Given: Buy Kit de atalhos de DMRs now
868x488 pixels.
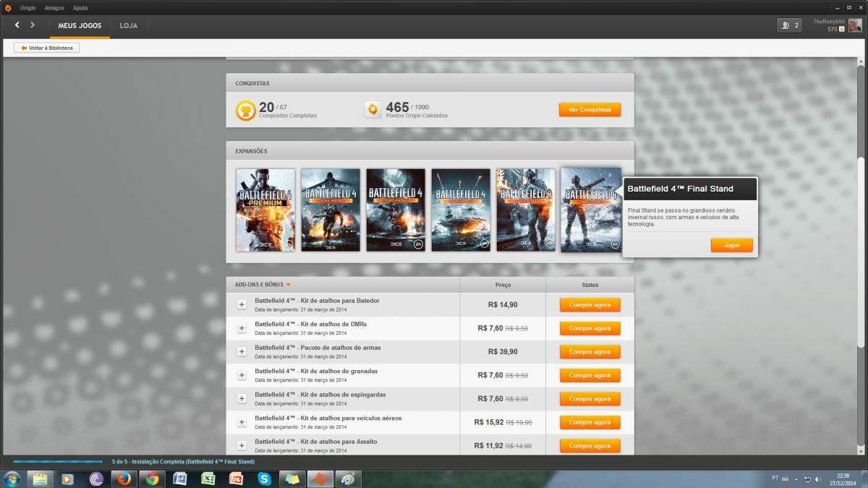Looking at the screenshot, I should click(590, 328).
